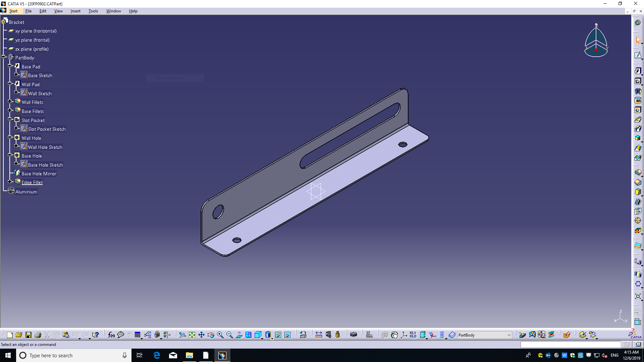Screen dimensions: 644x362
Task: Click the Sketcher icon in right toolbar
Action: pos(638,55)
